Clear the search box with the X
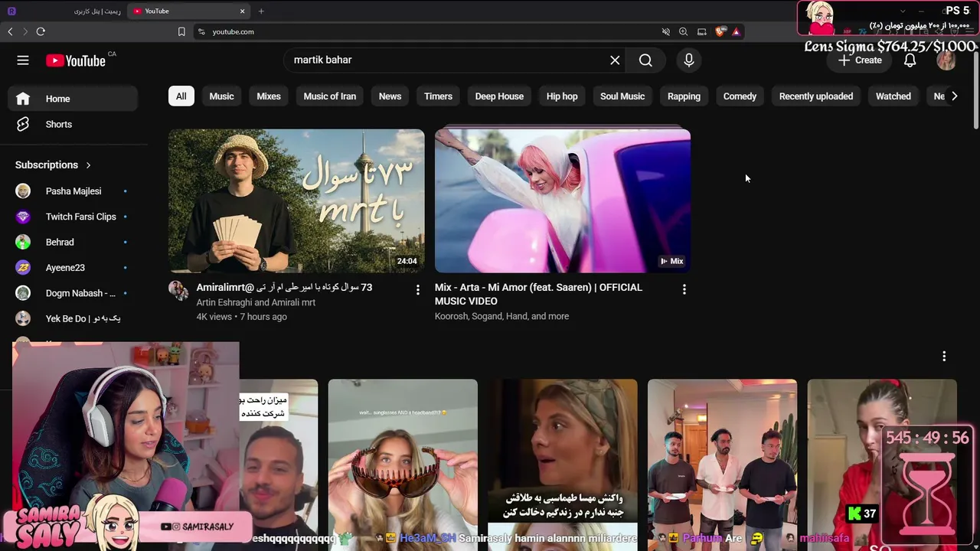980x551 pixels. coord(615,60)
